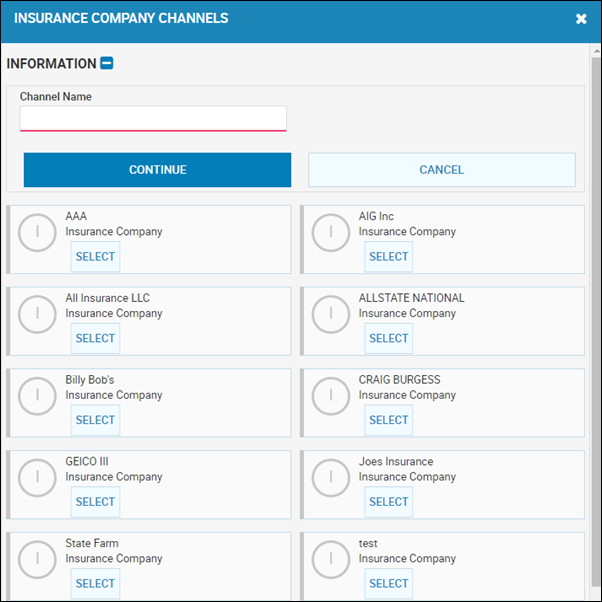Click the AAA company avatar icon
Viewport: 602px width, 602px height.
click(37, 233)
